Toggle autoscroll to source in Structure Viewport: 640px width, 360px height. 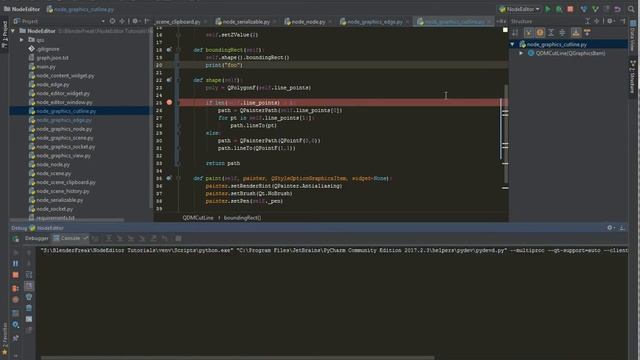576,33
